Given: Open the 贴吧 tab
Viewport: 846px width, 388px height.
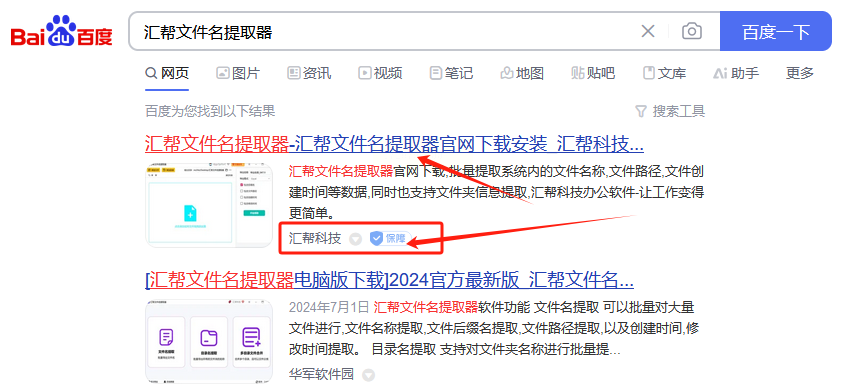Looking at the screenshot, I should coord(593,73).
